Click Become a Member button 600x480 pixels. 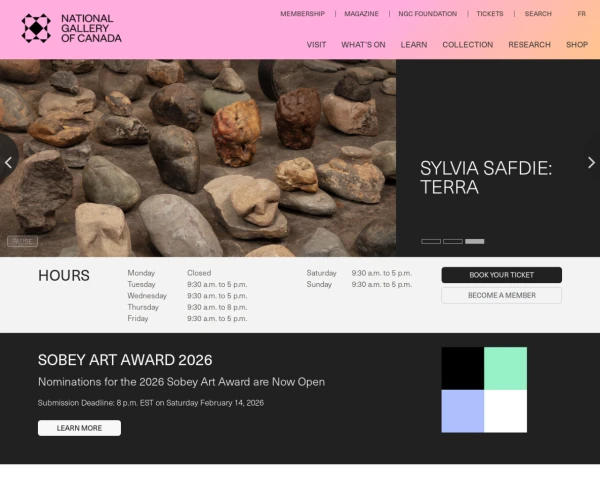coord(501,295)
